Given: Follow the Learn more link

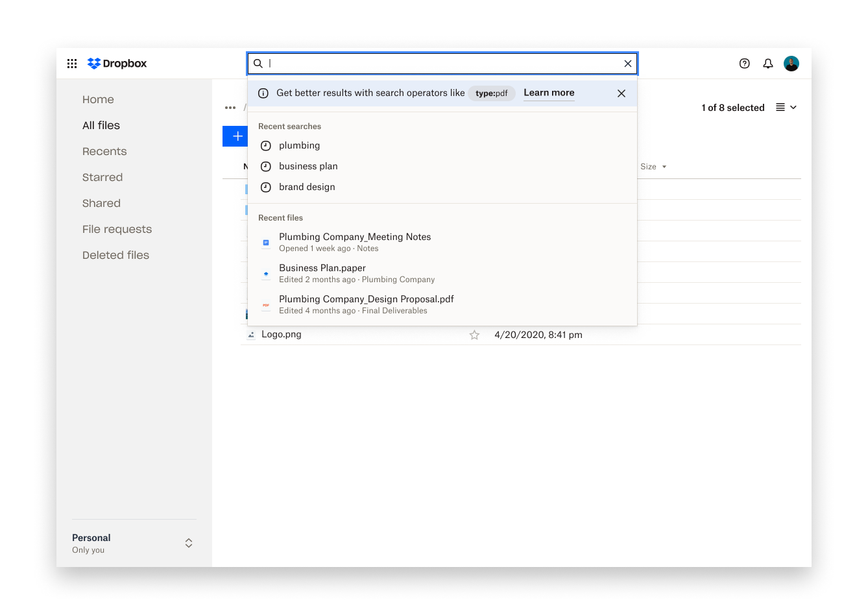Looking at the screenshot, I should pos(549,93).
